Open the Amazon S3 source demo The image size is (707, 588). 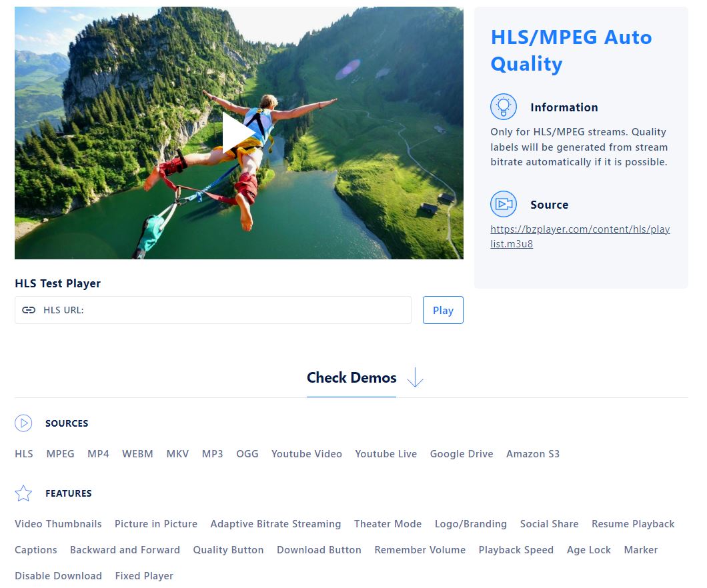click(x=532, y=454)
